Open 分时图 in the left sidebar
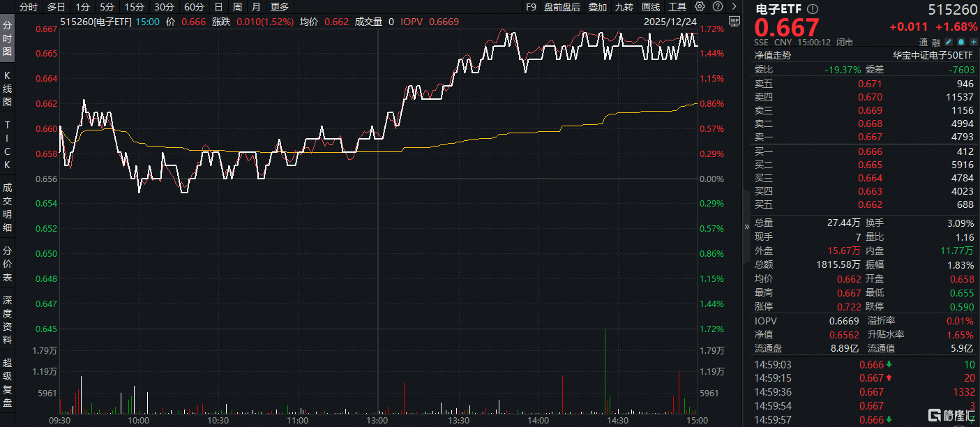This screenshot has height=427, width=980. pyautogui.click(x=8, y=38)
